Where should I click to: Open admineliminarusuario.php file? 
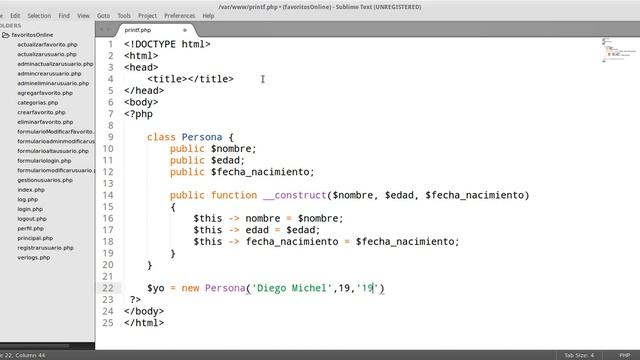[53, 83]
